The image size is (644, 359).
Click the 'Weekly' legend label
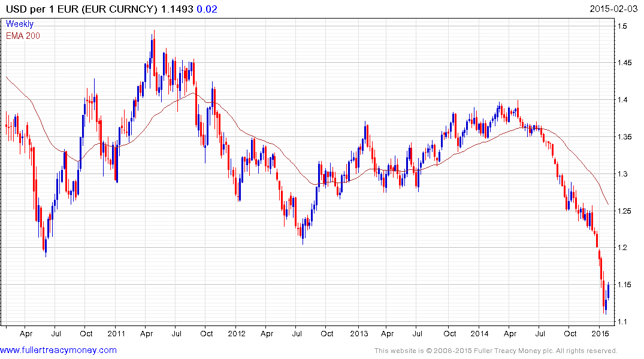click(x=20, y=24)
